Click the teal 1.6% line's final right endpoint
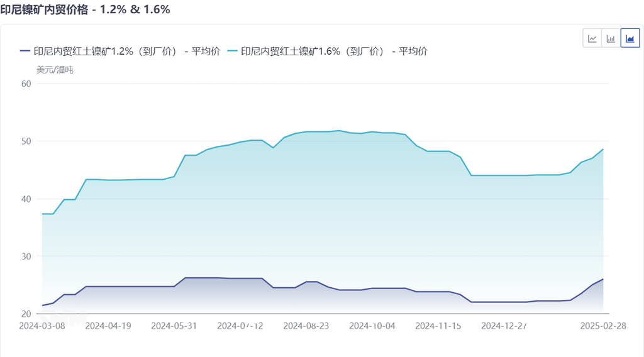Screen dimensions: 644x357 tap(603, 149)
